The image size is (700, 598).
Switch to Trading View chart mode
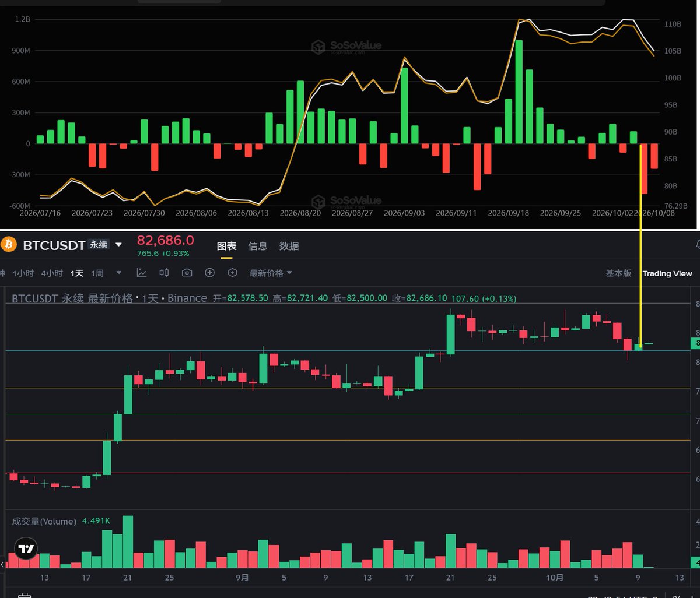coord(667,273)
